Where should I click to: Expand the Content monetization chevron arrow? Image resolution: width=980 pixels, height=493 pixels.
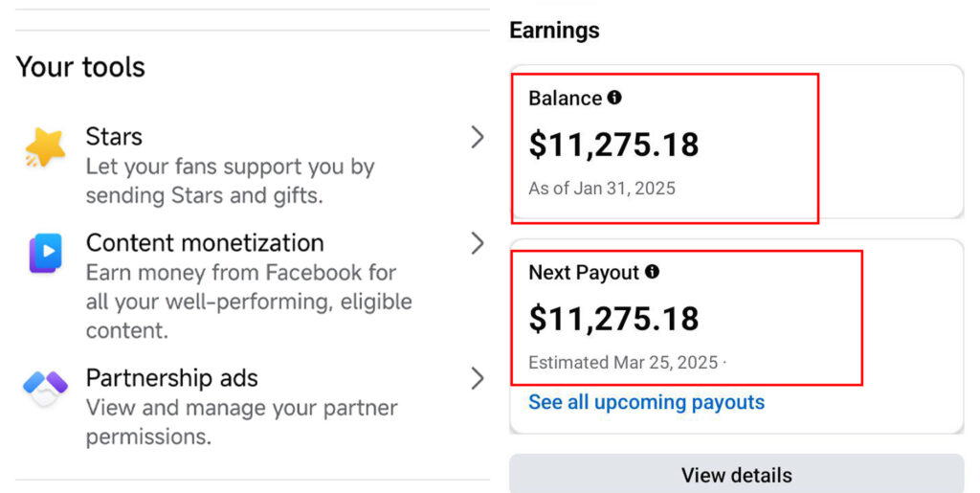pos(478,244)
